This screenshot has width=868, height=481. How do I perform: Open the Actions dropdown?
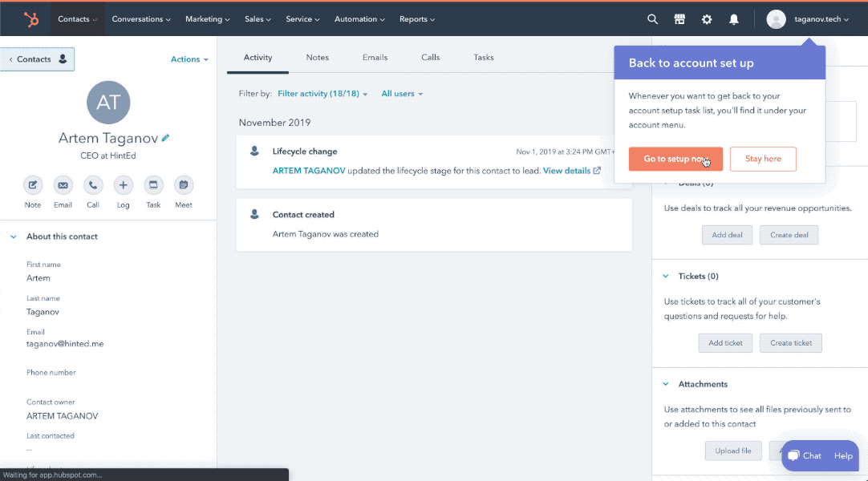189,59
